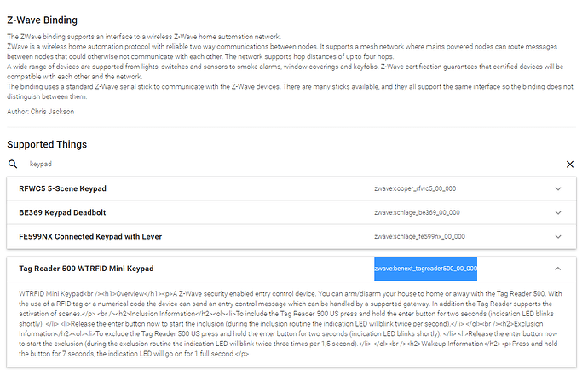Click the Tag Reader 500 WTRFID Mini Keypad title
Viewport: 588px width, 382px height.
[86, 269]
